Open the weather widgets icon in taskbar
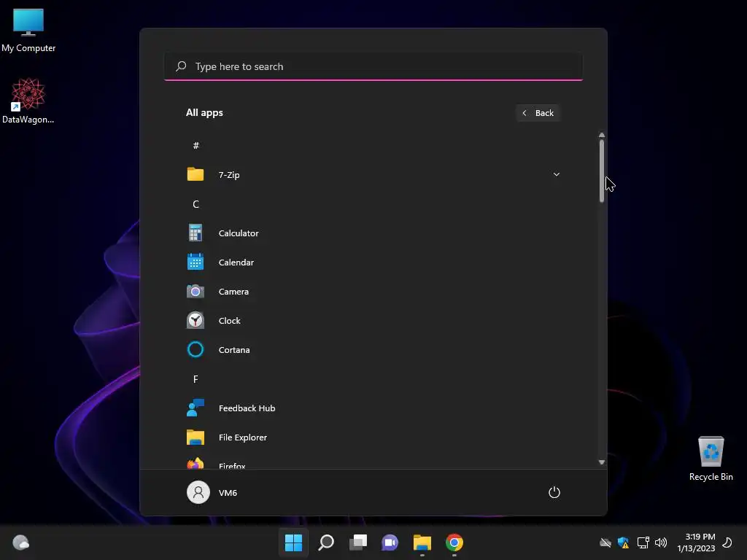Viewport: 747px width, 560px height. pos(20,542)
